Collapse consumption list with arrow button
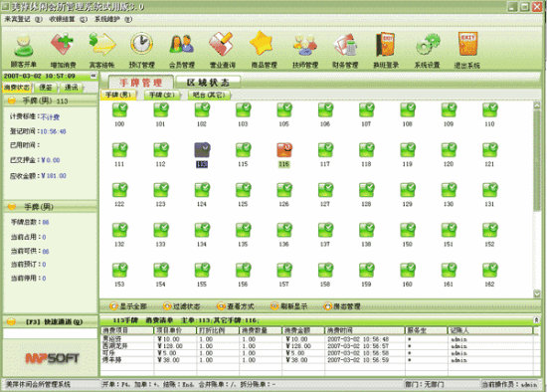 tap(536, 319)
